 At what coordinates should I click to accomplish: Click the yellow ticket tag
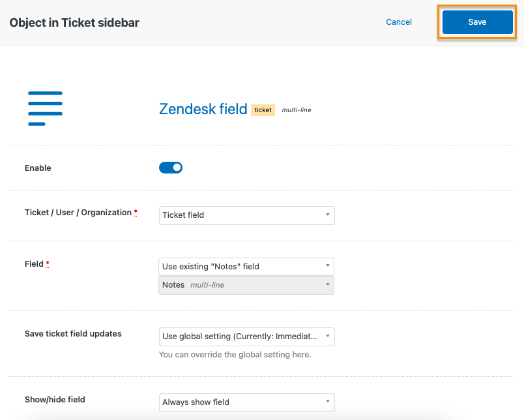(x=263, y=110)
